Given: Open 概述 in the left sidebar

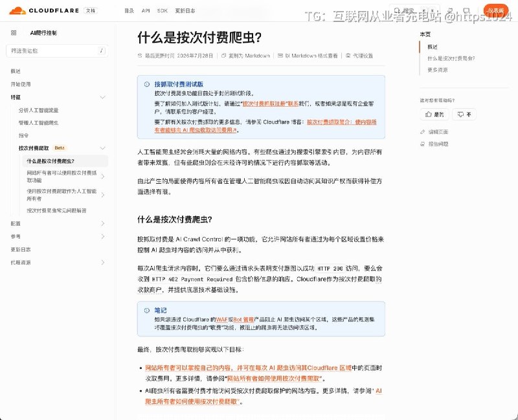Looking at the screenshot, I should 16,71.
